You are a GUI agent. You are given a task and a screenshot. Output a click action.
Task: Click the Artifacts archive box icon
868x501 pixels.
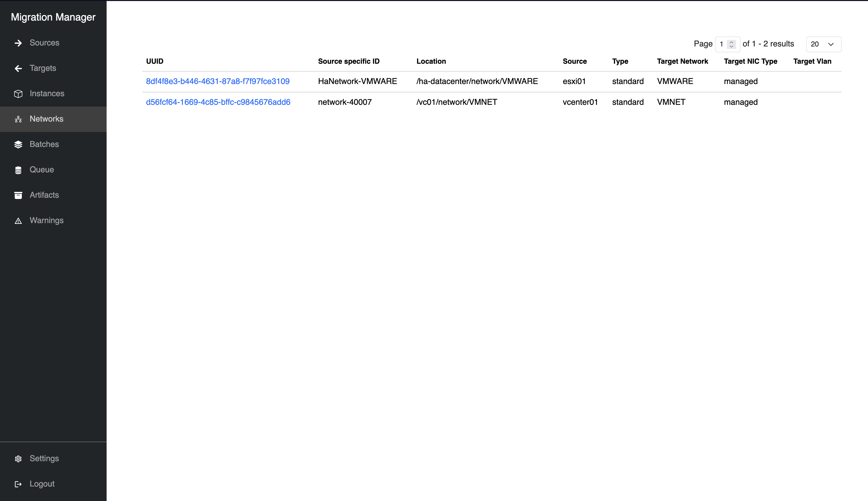point(18,195)
